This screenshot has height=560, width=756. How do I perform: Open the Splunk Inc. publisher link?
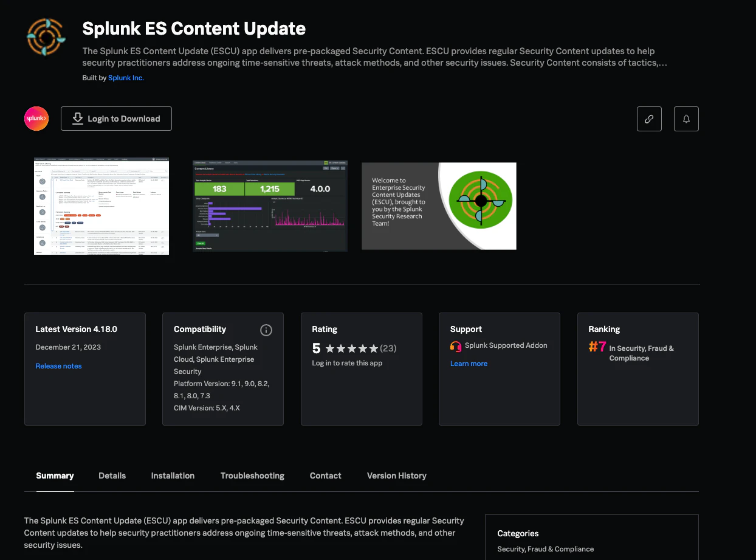[x=126, y=78]
